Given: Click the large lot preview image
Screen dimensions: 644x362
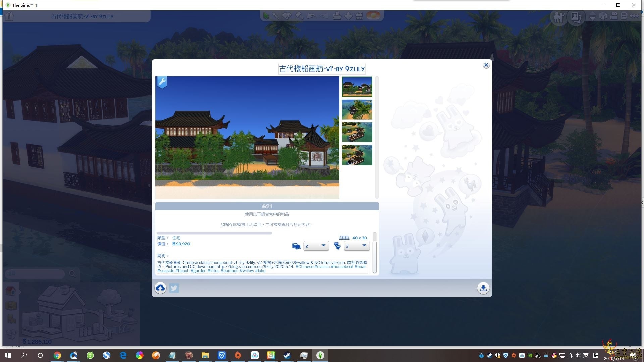Looking at the screenshot, I should coord(247,138).
